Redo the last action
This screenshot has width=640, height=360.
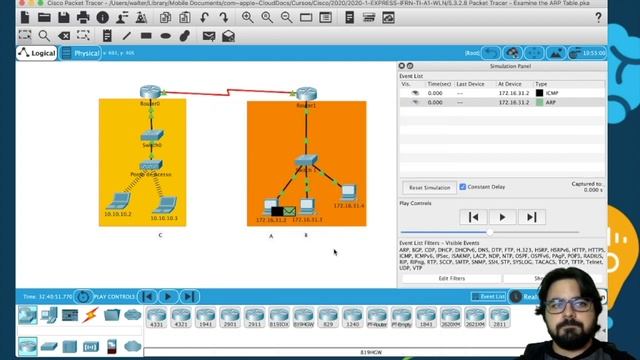click(x=224, y=18)
